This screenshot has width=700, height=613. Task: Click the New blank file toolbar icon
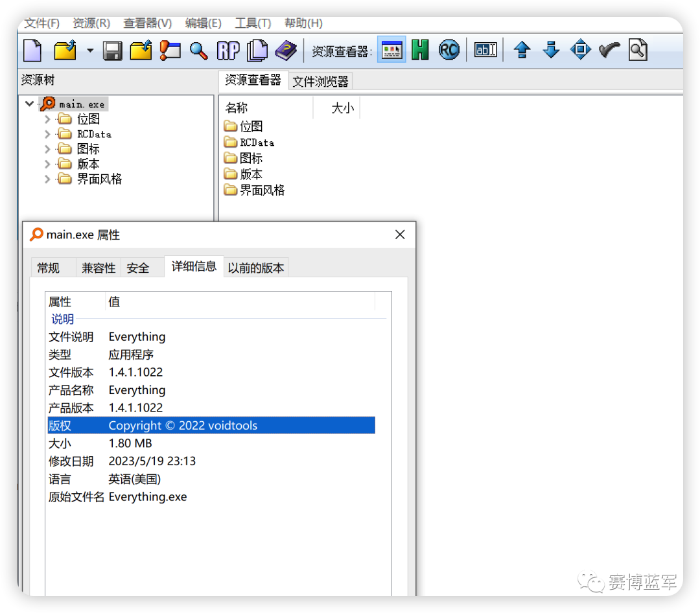[x=32, y=50]
